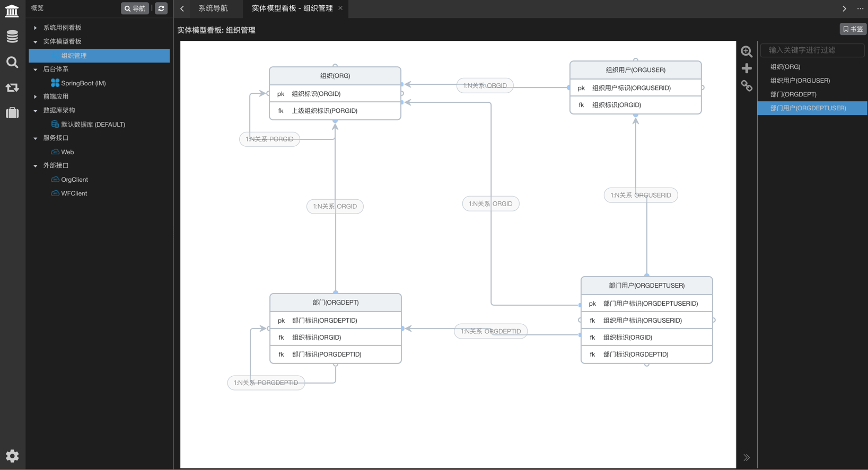Select 部门(ORGDEPT) in entity list
This screenshot has height=470, width=868.
812,94
